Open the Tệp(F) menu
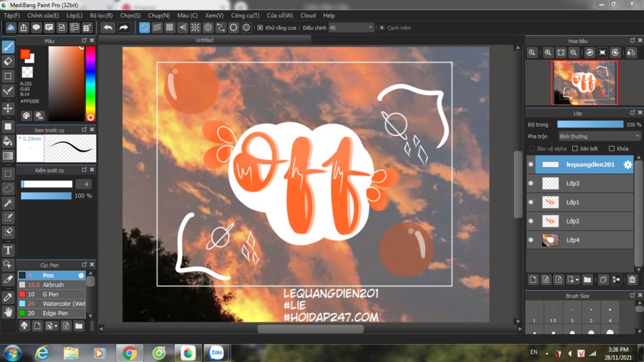Viewport: 644px width, 362px height. [x=11, y=15]
